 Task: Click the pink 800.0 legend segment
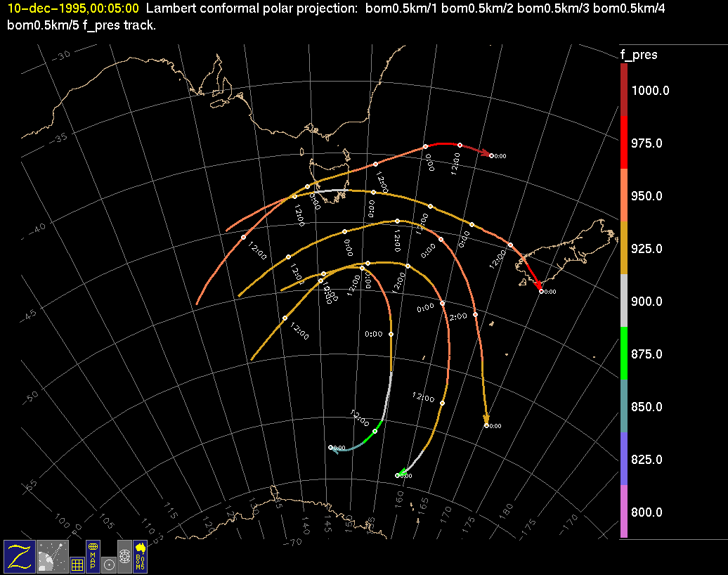[x=624, y=512]
